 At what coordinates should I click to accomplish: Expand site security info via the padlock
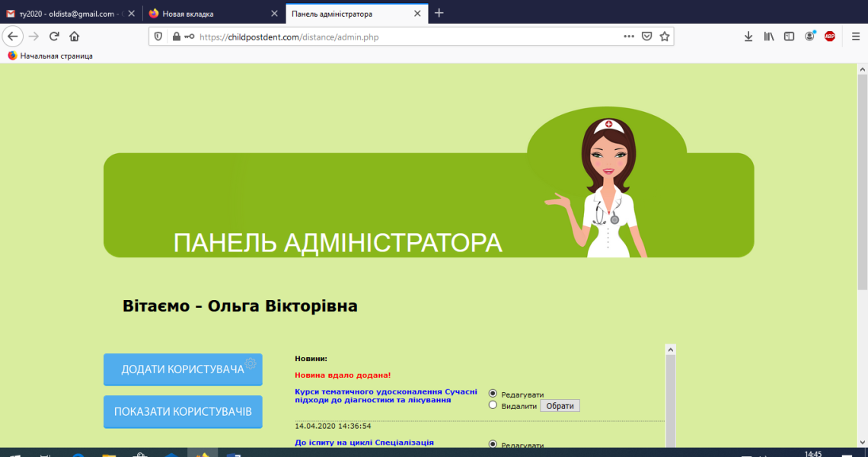(175, 36)
